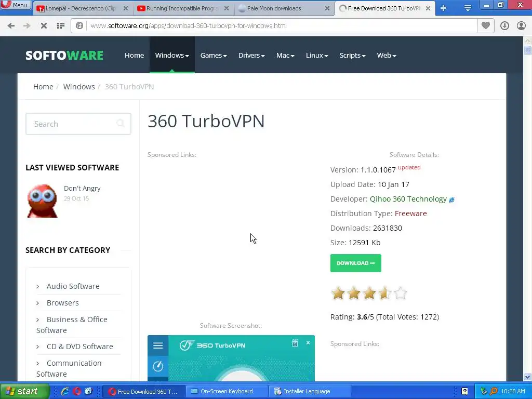Click the search magnifier icon
Image resolution: width=532 pixels, height=399 pixels.
pyautogui.click(x=121, y=124)
